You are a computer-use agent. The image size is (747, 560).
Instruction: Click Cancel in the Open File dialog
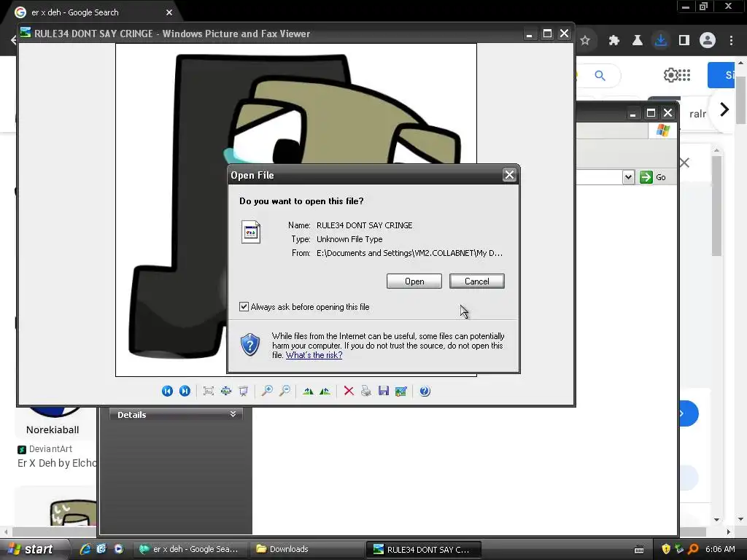click(477, 281)
